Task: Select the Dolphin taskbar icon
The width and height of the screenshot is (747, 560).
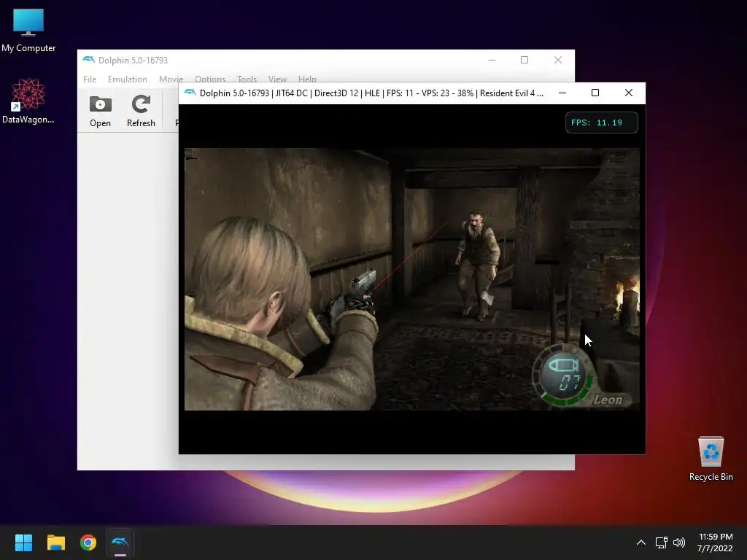Action: (x=120, y=542)
